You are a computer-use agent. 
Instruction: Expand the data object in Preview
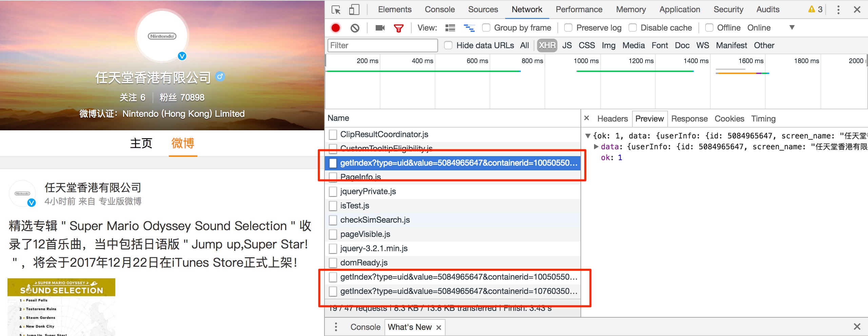point(596,147)
